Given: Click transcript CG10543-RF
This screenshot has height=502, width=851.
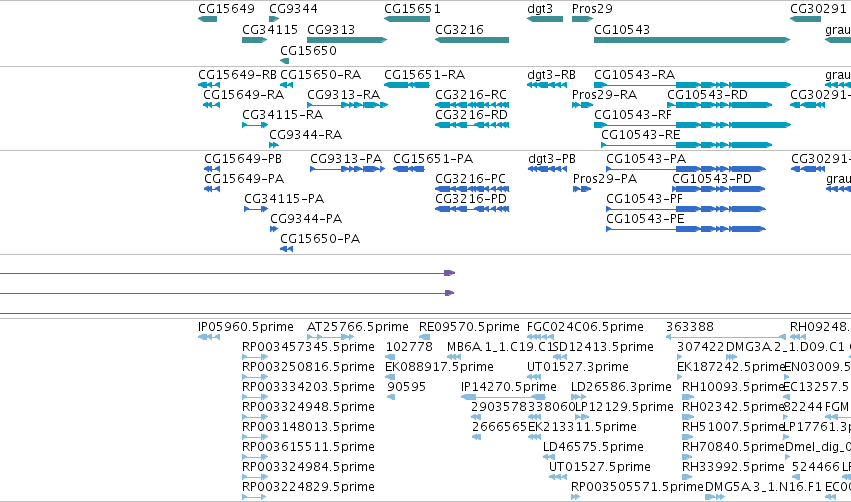Looking at the screenshot, I should click(x=693, y=125).
